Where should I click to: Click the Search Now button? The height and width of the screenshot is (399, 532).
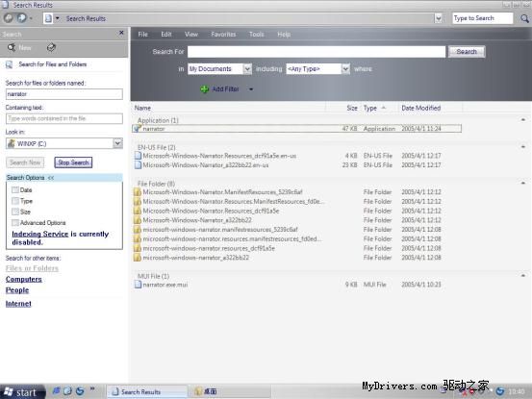[25, 162]
